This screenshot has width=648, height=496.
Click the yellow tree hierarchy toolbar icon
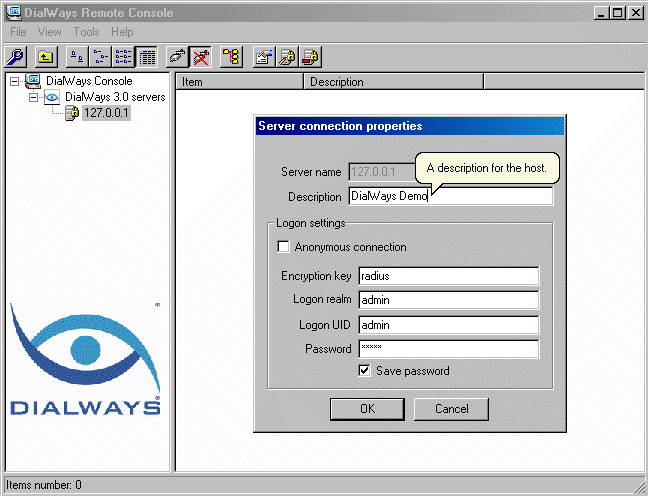coord(231,57)
